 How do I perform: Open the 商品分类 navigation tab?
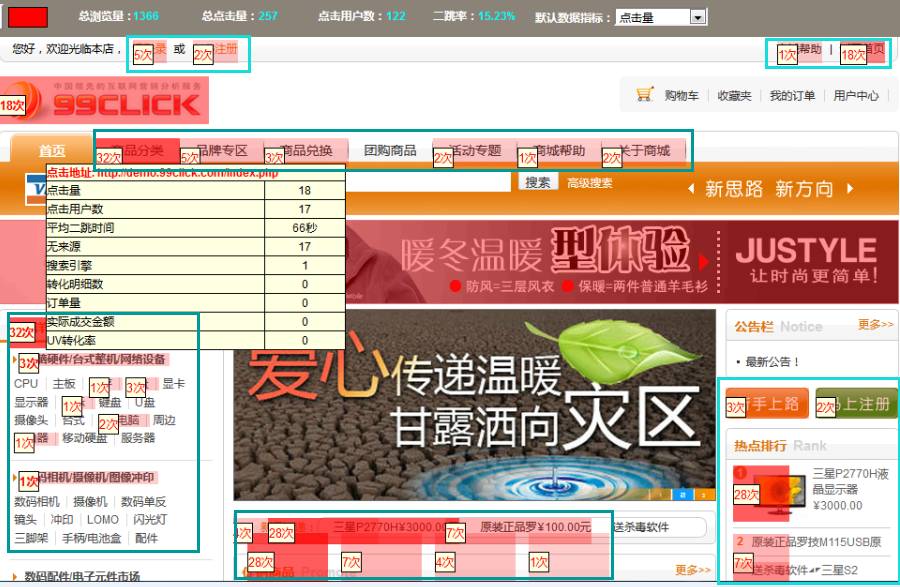point(138,150)
